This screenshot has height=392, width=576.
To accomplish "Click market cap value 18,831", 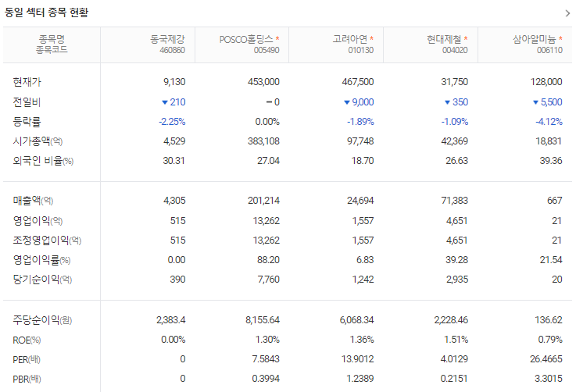I will pos(549,141).
